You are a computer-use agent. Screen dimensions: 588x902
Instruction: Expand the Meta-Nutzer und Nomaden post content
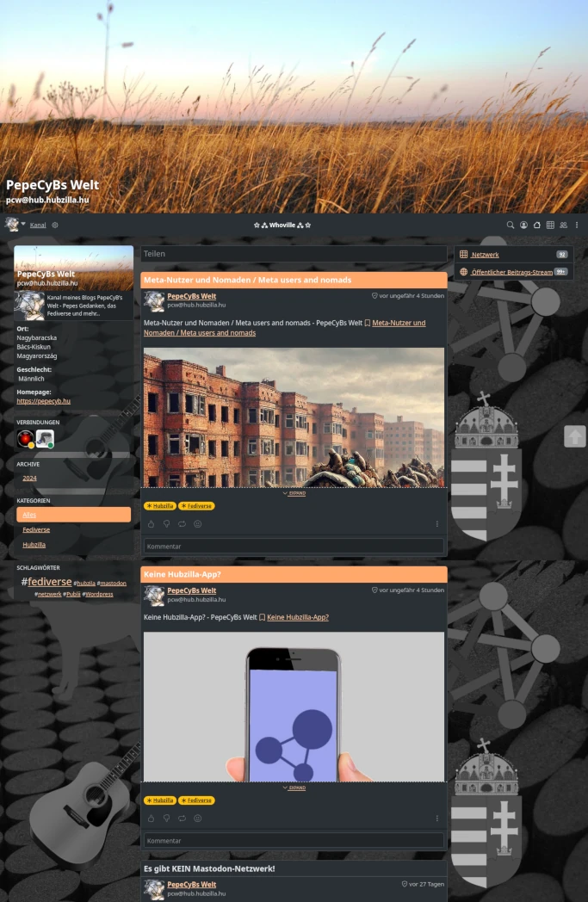[x=294, y=493]
